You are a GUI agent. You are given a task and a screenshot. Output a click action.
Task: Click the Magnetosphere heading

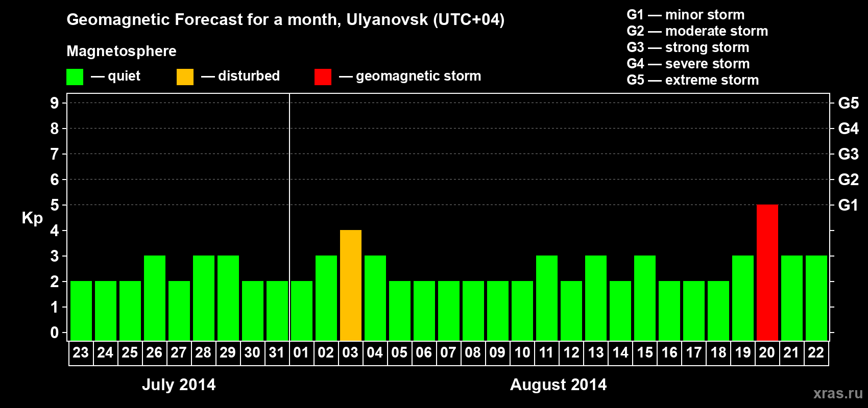tap(122, 51)
